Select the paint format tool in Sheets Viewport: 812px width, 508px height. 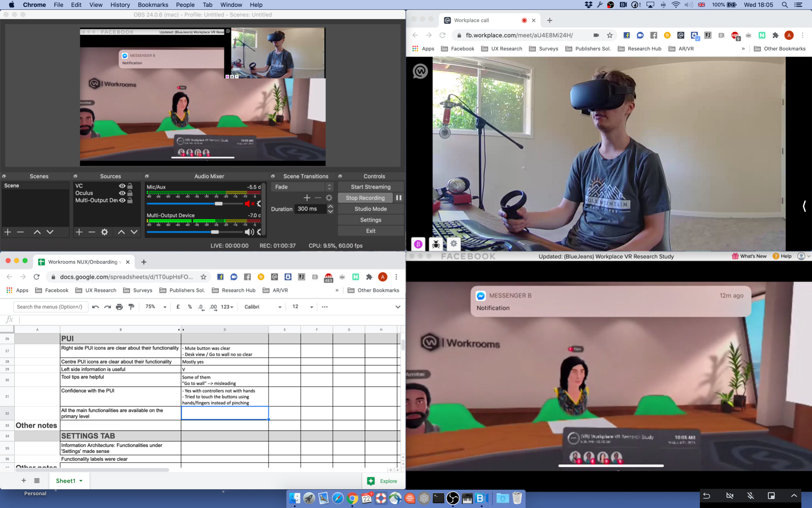point(131,307)
